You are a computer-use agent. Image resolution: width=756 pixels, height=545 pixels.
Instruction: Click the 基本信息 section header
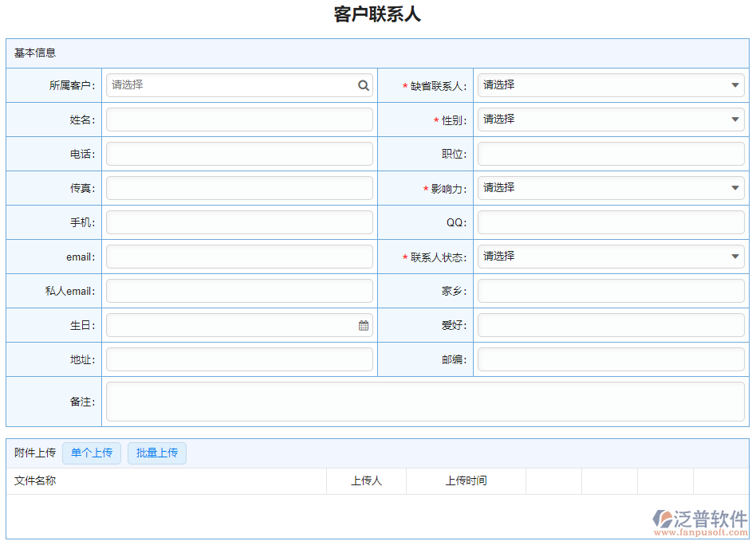click(30, 53)
